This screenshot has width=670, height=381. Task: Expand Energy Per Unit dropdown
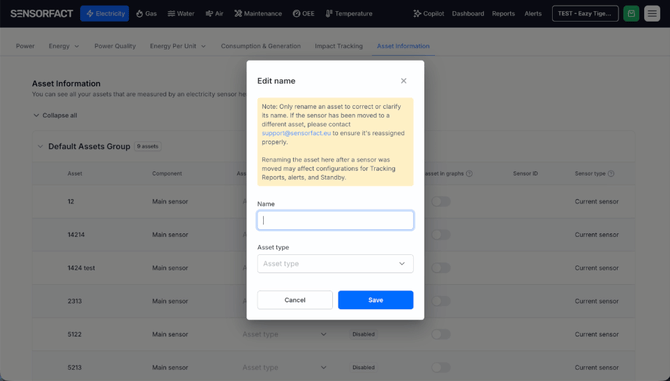click(x=178, y=46)
